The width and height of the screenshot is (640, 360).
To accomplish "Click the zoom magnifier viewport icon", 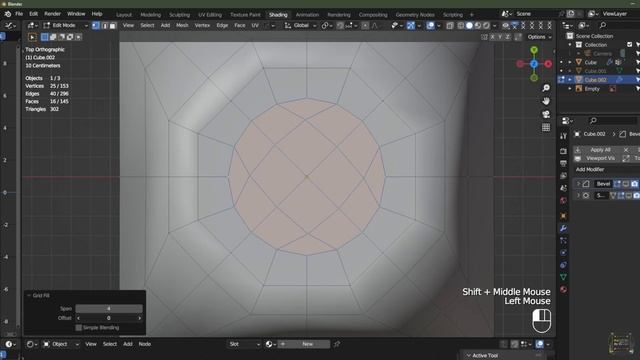I will coord(546,88).
